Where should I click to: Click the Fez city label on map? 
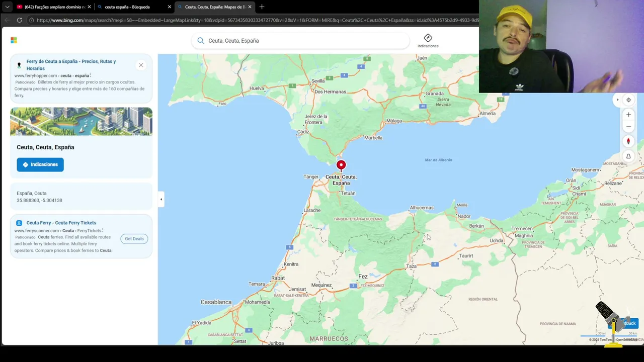[363, 277]
